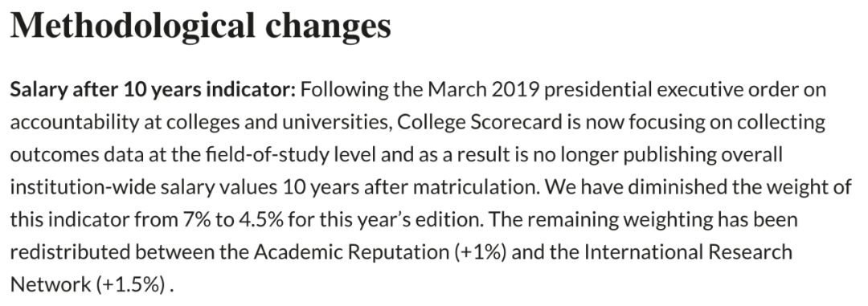Click the word "redistributed"
The width and height of the screenshot is (868, 306).
point(70,252)
